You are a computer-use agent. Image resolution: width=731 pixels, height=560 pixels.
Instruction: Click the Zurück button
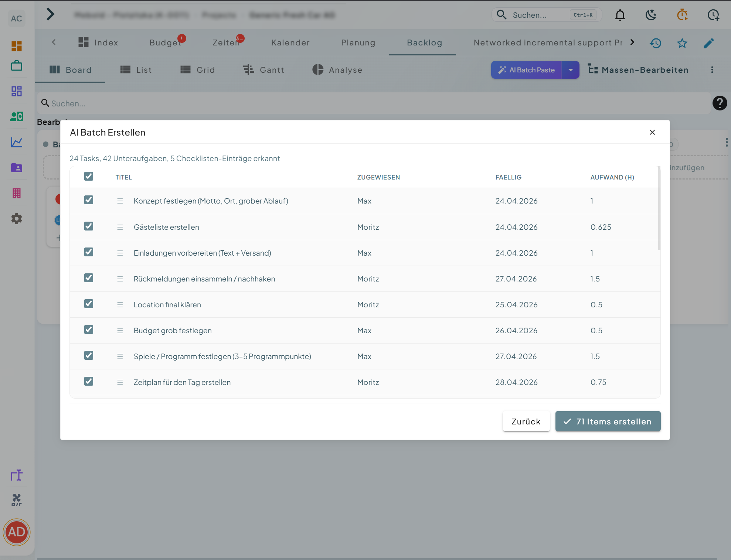coord(526,421)
